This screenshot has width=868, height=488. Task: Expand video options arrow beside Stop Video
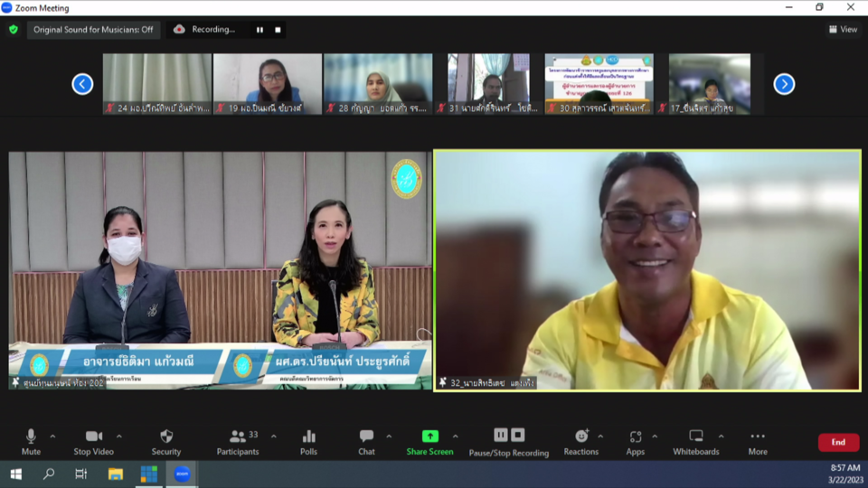[x=118, y=436]
